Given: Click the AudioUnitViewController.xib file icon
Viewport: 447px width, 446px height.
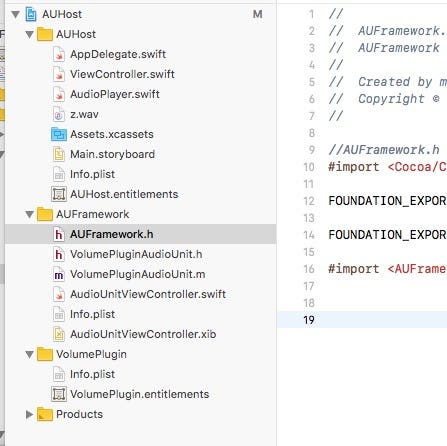Looking at the screenshot, I should (59, 334).
